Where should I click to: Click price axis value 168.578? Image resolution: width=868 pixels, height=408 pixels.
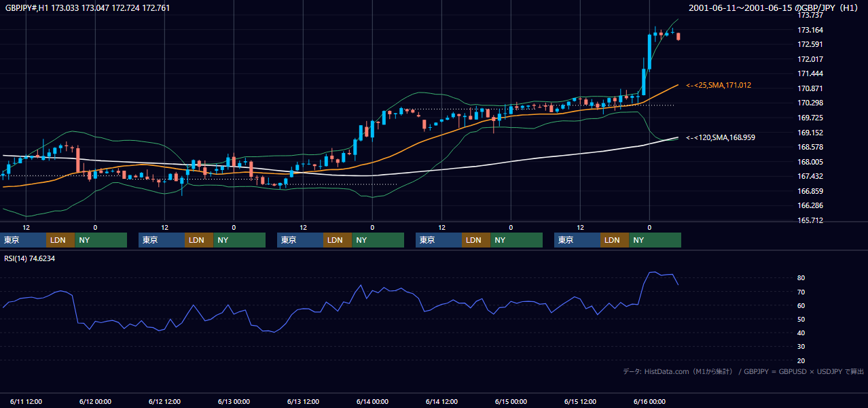[x=810, y=147]
